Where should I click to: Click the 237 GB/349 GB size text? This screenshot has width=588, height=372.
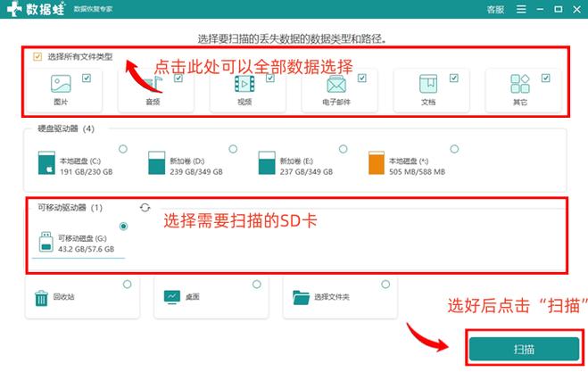pos(306,172)
